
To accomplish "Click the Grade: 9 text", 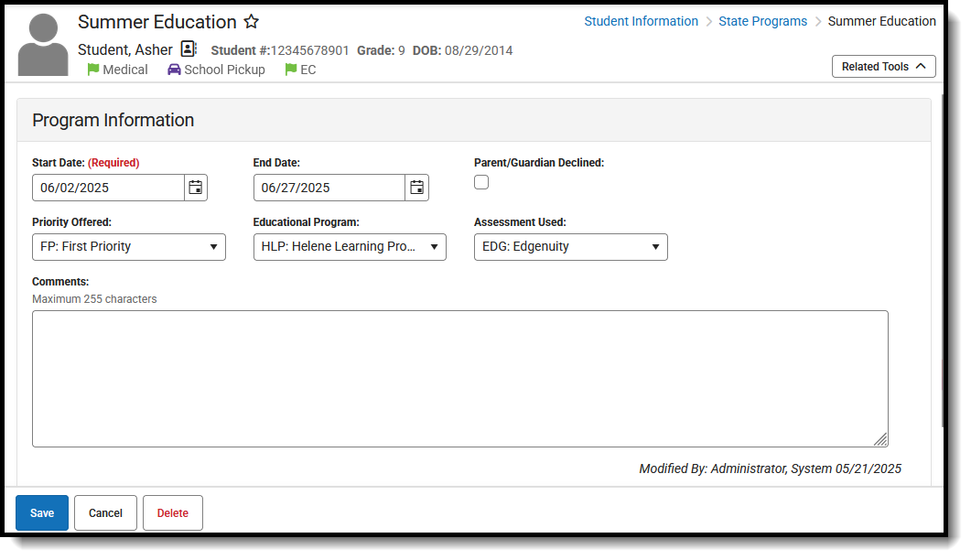I will coord(381,50).
